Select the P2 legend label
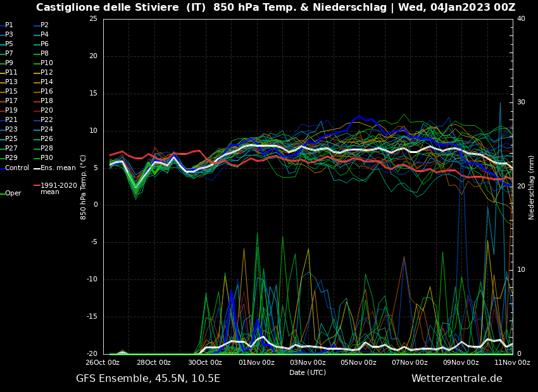 [x=44, y=25]
